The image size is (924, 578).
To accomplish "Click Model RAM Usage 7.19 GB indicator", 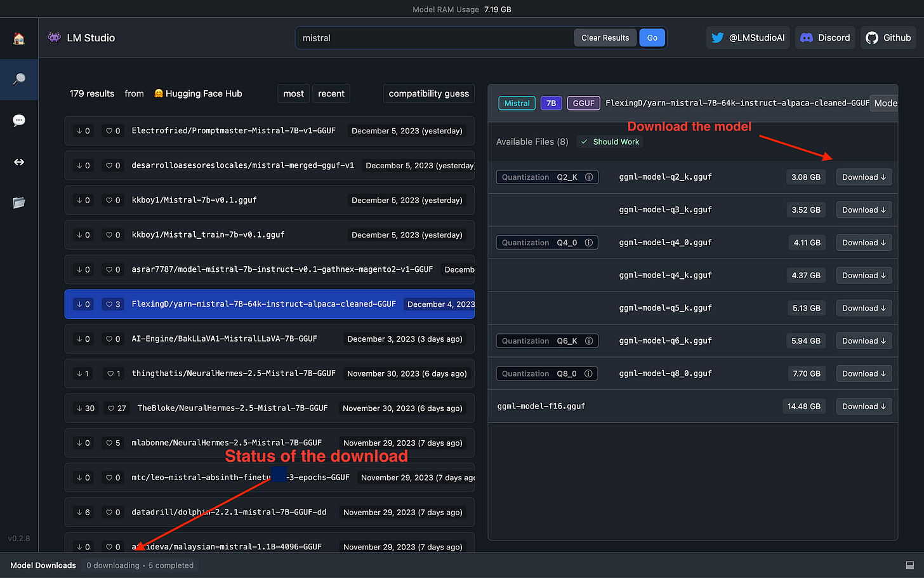I will 462,10.
